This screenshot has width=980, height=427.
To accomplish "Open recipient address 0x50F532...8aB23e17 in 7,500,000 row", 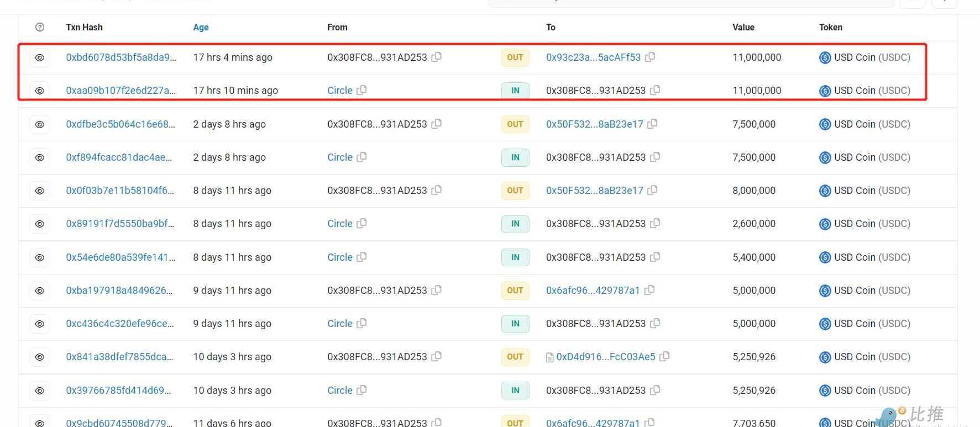I will [594, 124].
